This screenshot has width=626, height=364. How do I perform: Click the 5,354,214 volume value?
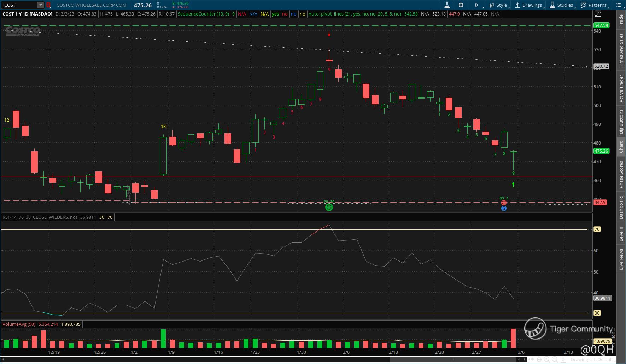coord(48,324)
